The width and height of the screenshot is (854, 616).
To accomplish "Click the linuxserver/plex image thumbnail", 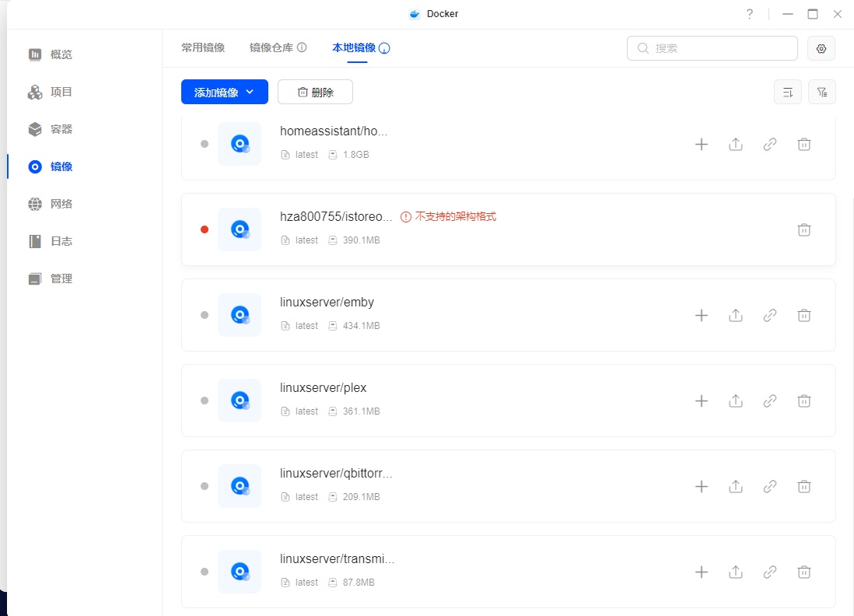I will pos(240,401).
